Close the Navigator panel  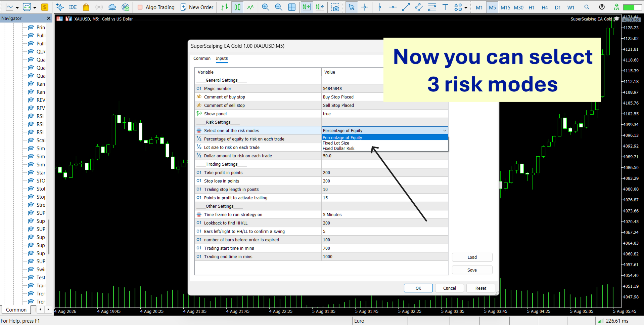(x=49, y=18)
